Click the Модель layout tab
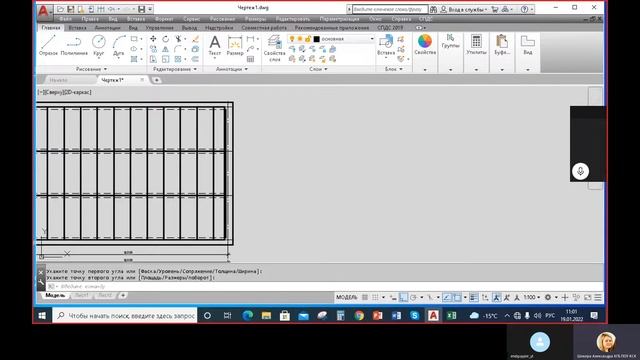Screen dimensions: 640x360 (55, 295)
